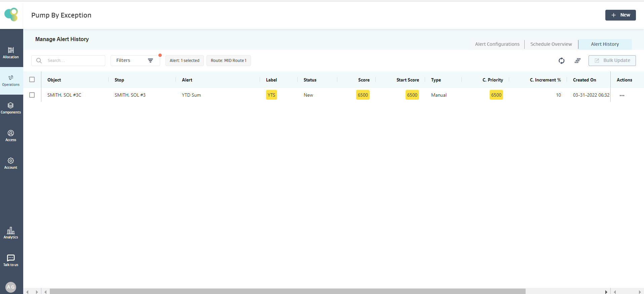
Task: Tick the select-all checkbox in the header
Action: coord(32,80)
